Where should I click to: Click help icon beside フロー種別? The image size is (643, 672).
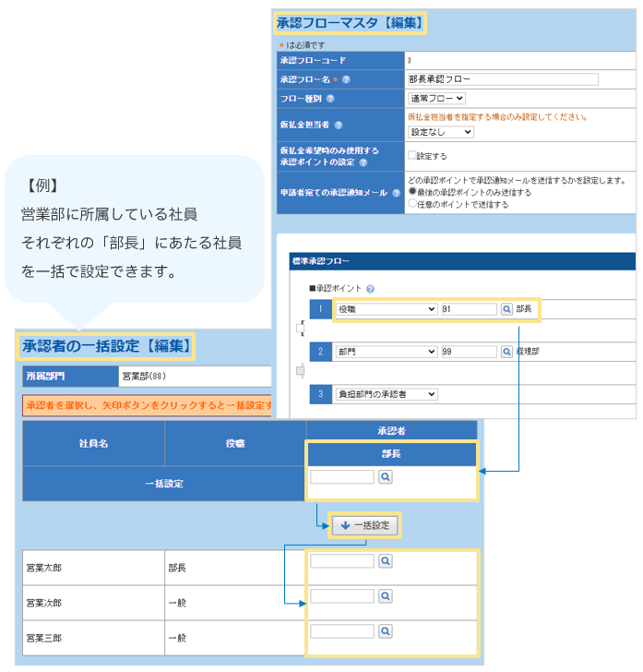point(330,98)
